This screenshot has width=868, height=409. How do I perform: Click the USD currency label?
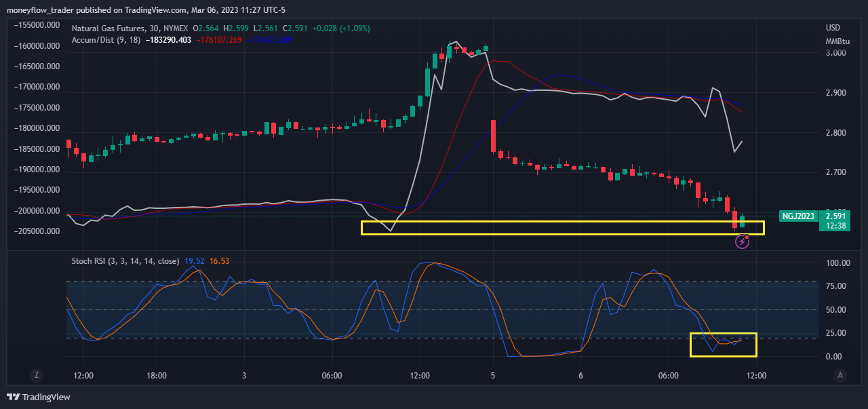(x=833, y=28)
